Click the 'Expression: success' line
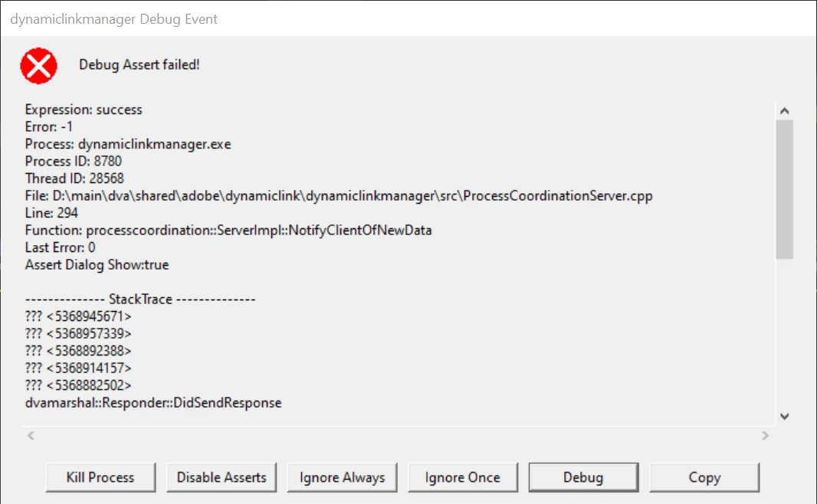The width and height of the screenshot is (817, 504). click(84, 110)
